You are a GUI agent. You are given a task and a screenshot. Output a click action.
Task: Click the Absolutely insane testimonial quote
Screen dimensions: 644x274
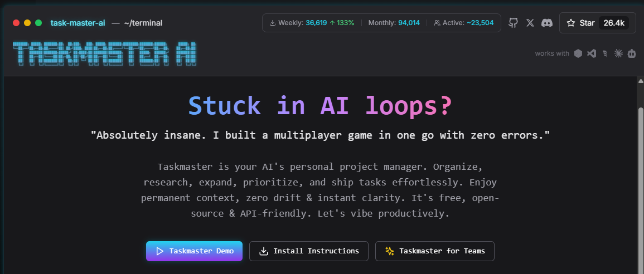click(321, 135)
